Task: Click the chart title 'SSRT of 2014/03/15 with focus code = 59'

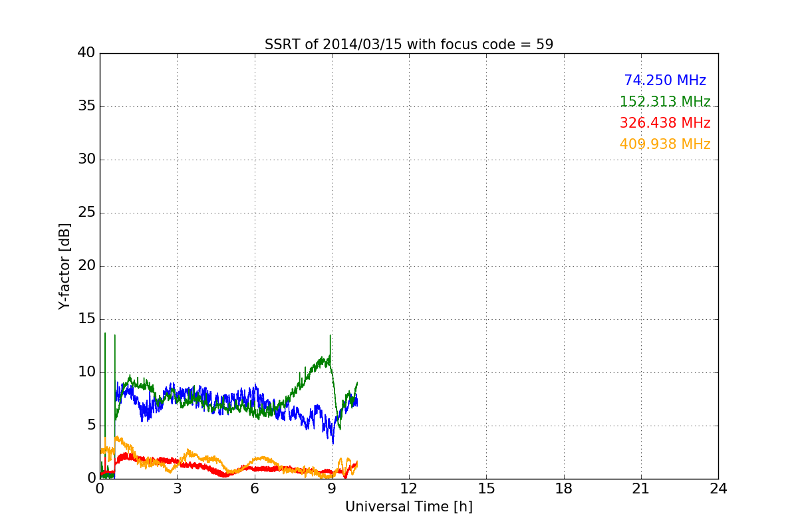Action: pyautogui.click(x=409, y=45)
